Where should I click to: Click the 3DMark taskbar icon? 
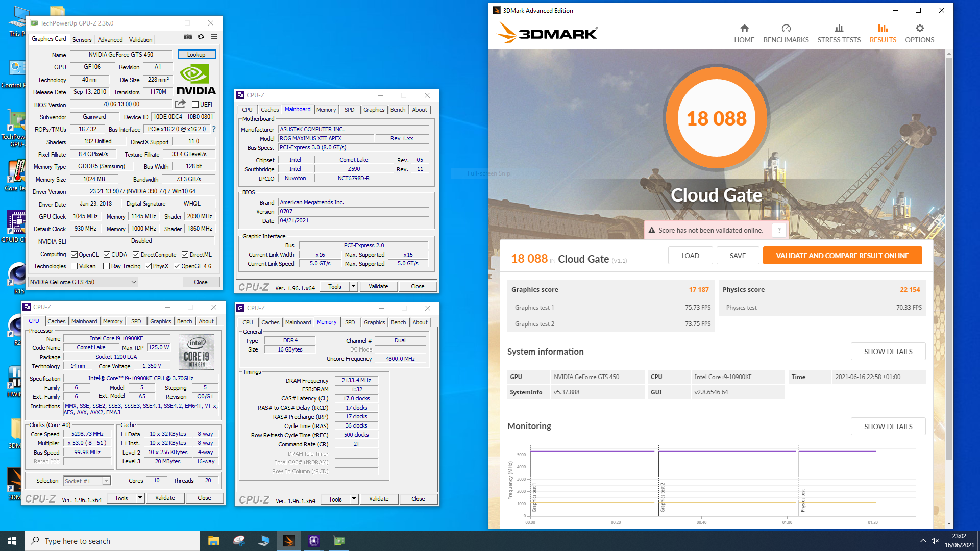pos(289,541)
